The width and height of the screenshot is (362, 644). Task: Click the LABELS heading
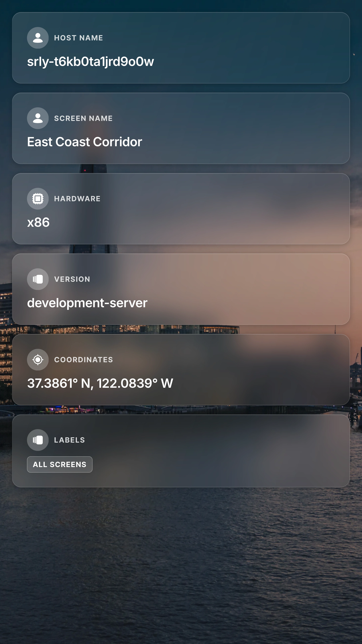[x=69, y=440]
